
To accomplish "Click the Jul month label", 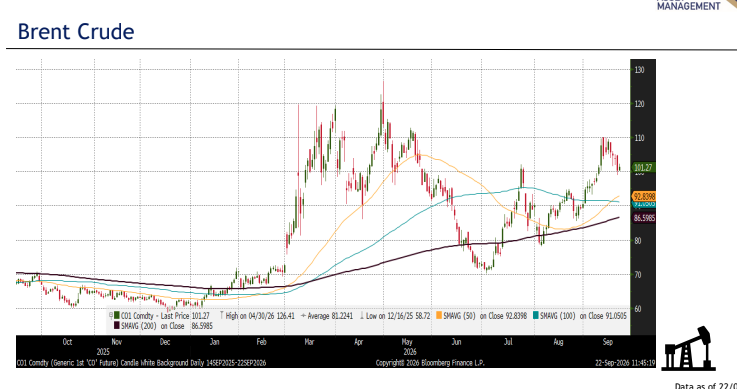I will point(508,342).
